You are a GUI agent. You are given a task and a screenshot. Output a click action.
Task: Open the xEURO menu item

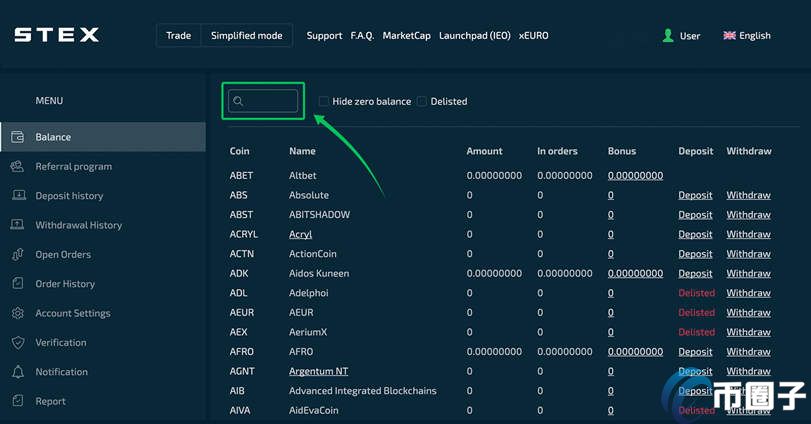coord(534,36)
